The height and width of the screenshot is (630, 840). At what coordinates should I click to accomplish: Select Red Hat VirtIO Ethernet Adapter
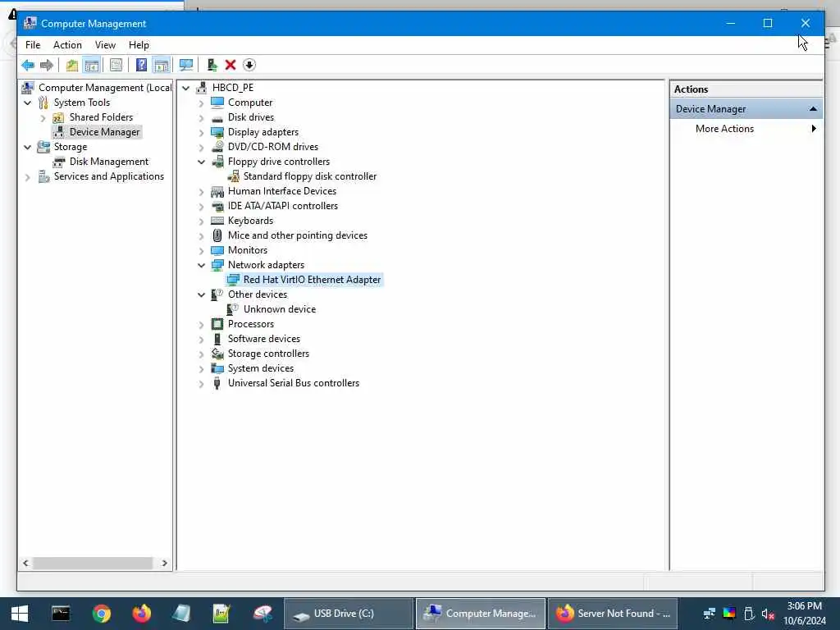[x=312, y=280]
